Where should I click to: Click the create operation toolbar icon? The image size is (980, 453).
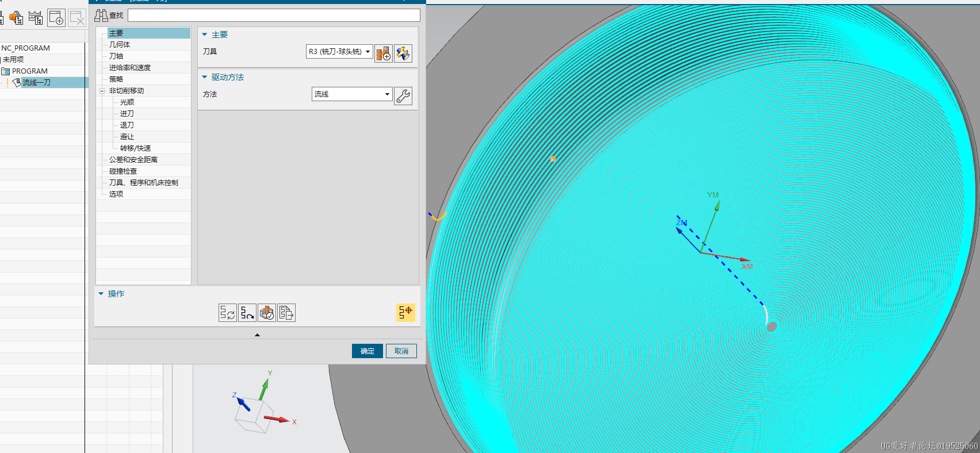tap(56, 18)
